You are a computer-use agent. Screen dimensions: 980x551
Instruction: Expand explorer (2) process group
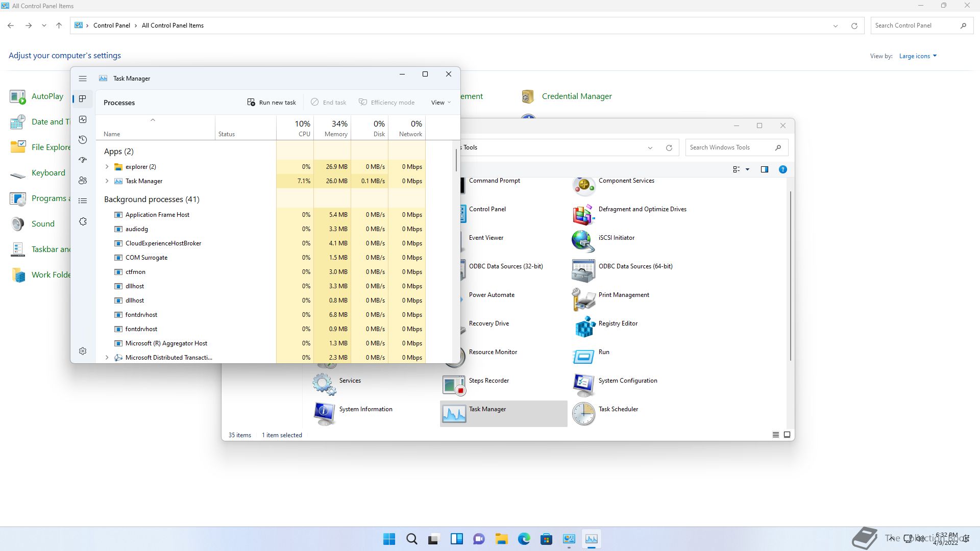(107, 167)
